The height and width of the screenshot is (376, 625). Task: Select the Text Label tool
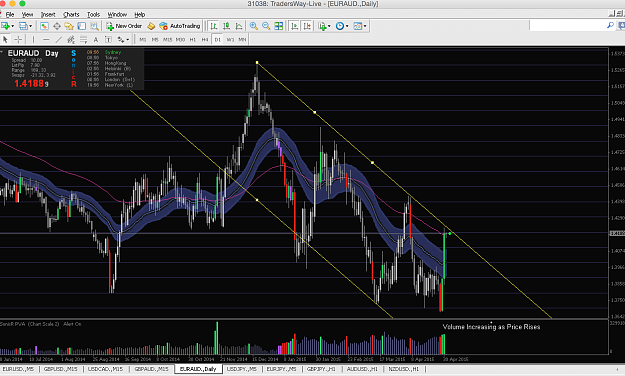(x=108, y=39)
